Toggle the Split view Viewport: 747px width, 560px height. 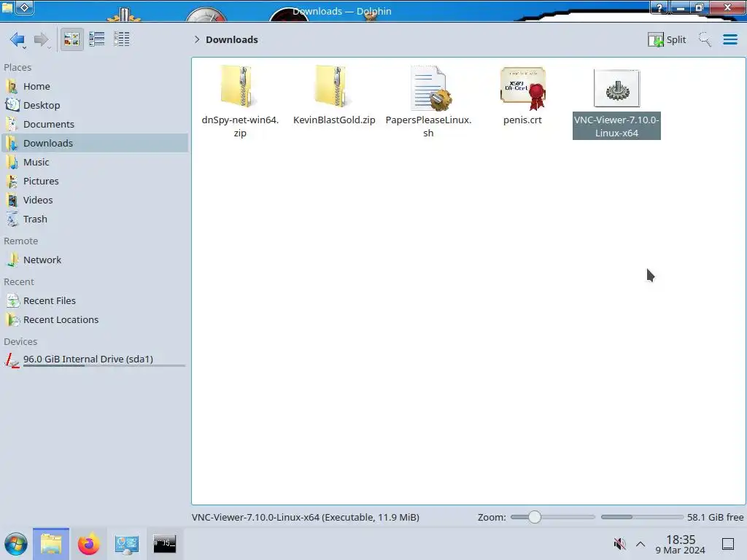pyautogui.click(x=667, y=39)
